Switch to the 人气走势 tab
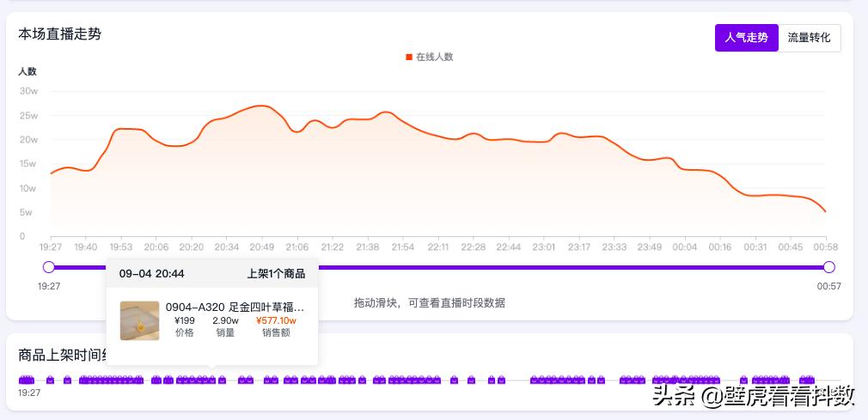868x420 pixels. point(746,38)
